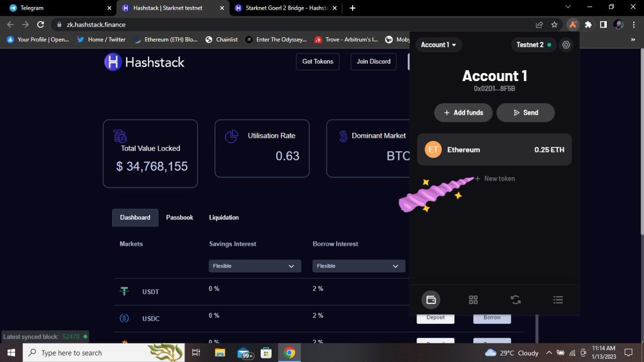This screenshot has height=362, width=644.
Task: Select the Dashboard tab
Action: tap(135, 218)
